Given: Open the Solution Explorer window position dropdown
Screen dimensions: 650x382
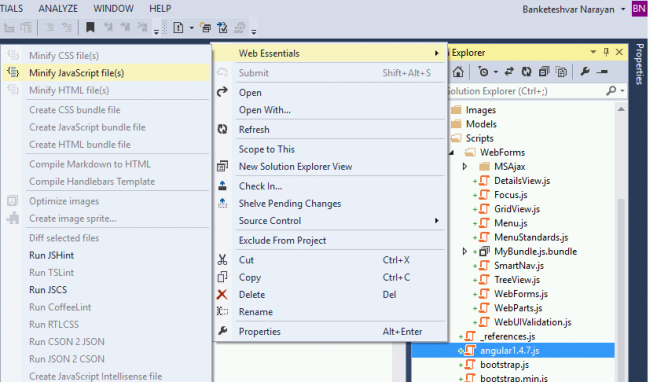Looking at the screenshot, I should pyautogui.click(x=593, y=52).
